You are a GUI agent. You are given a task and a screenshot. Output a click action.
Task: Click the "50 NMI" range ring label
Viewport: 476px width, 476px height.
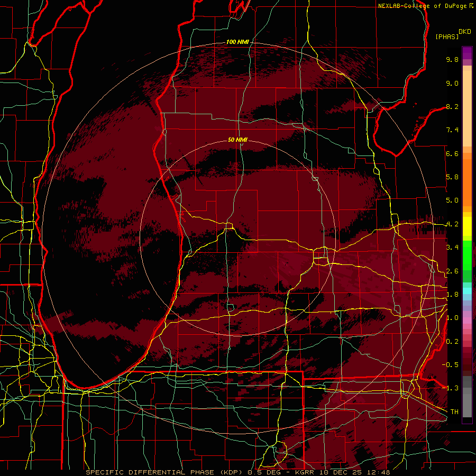point(237,140)
